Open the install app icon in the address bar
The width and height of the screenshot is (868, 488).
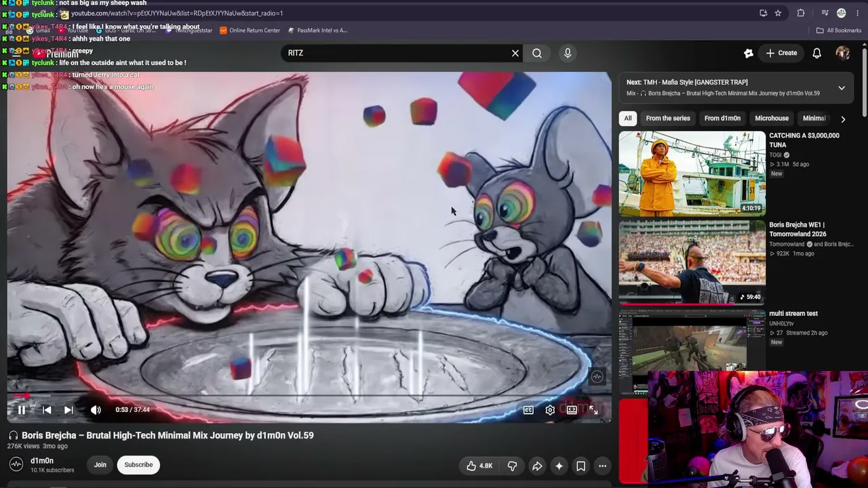point(763,13)
